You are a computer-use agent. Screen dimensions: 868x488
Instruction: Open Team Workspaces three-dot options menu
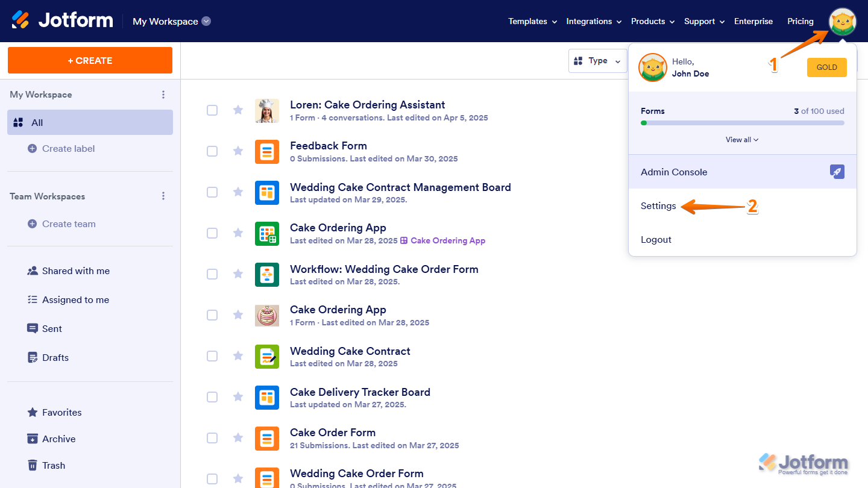coord(163,196)
